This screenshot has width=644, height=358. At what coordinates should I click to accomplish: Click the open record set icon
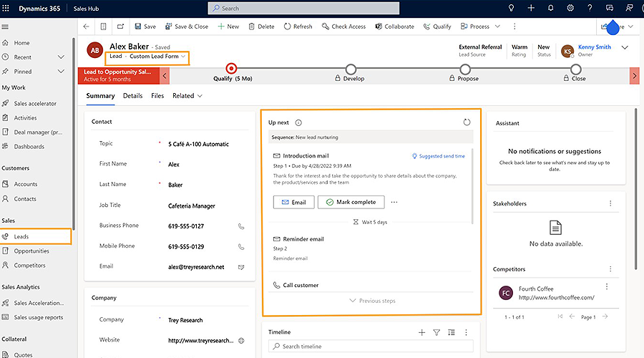pos(103,26)
